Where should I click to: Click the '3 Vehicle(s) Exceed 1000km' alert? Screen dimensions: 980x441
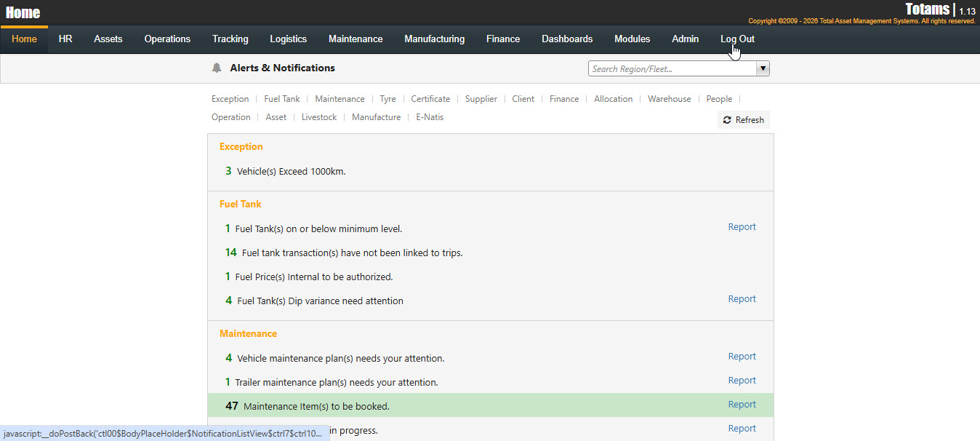[291, 172]
